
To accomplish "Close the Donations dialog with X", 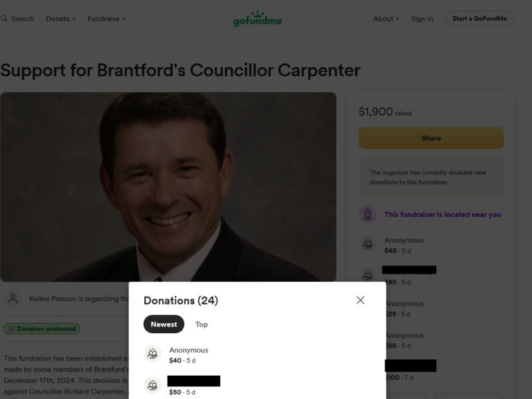I will pyautogui.click(x=360, y=300).
